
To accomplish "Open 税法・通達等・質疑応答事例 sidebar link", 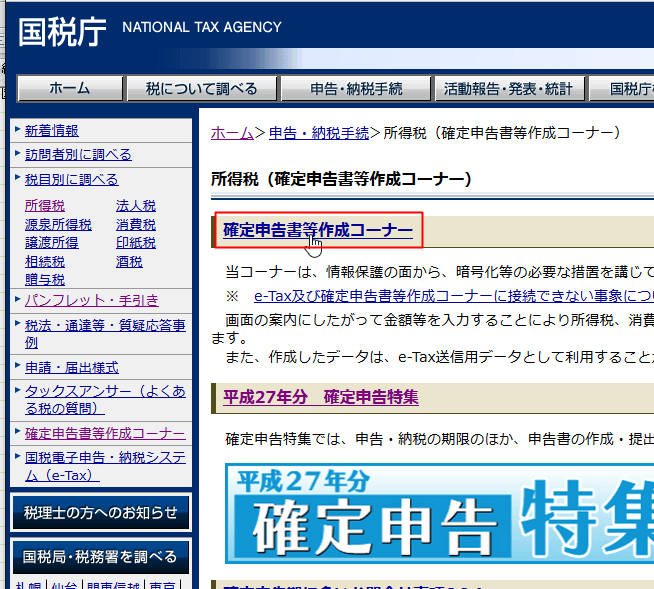I will tap(105, 334).
